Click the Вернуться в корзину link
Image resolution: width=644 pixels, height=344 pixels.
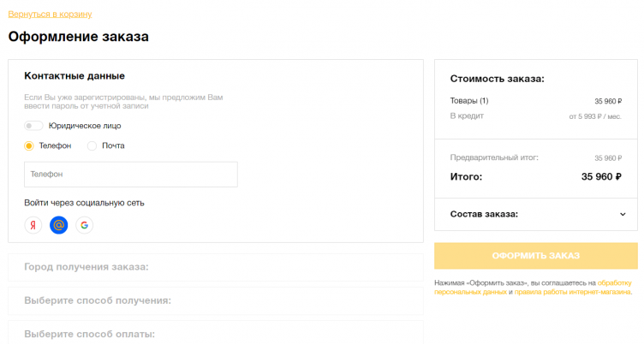pos(51,14)
